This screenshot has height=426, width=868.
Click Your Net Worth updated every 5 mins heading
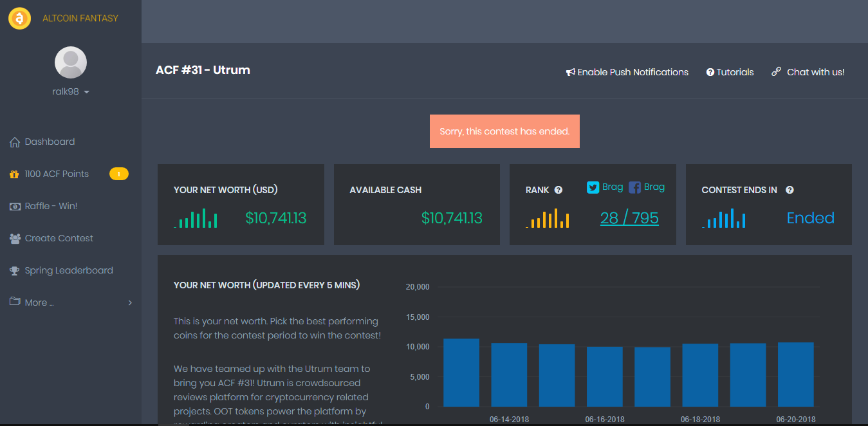pos(266,284)
